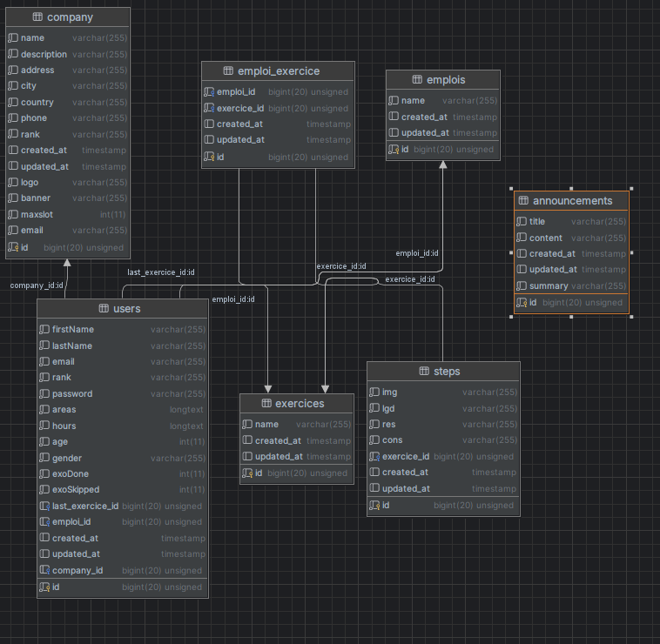Select the emploi_exercice table header
Image resolution: width=660 pixels, height=644 pixels.
click(x=278, y=71)
